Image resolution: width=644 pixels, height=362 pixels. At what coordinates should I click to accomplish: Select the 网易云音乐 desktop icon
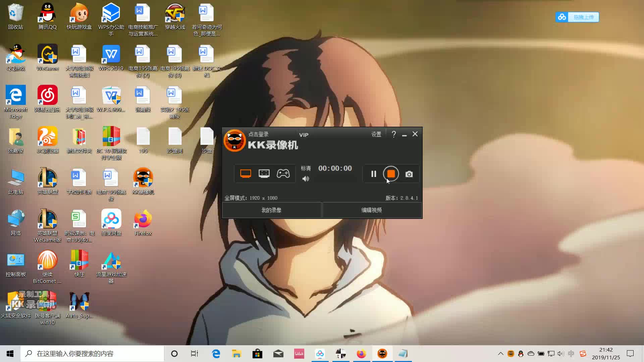pyautogui.click(x=48, y=99)
